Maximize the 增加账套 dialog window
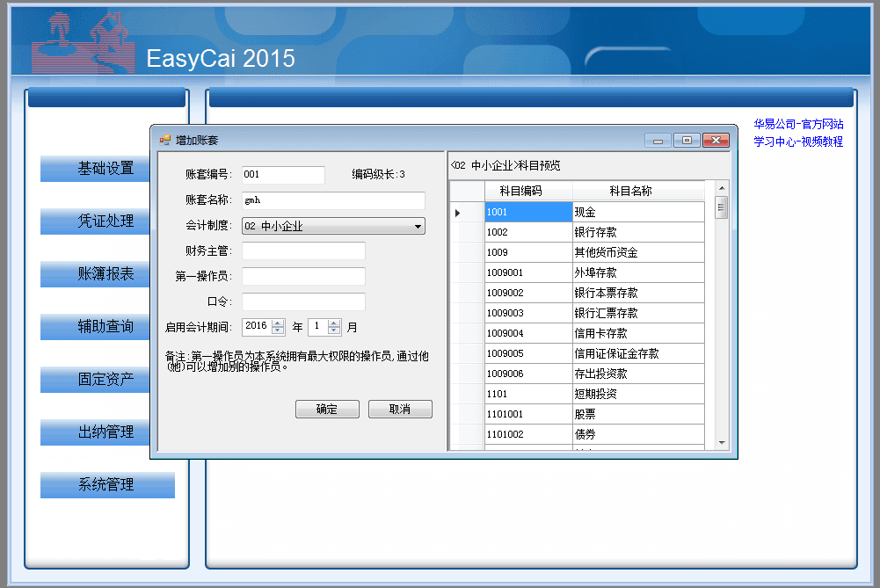The width and height of the screenshot is (880, 588). click(x=687, y=141)
